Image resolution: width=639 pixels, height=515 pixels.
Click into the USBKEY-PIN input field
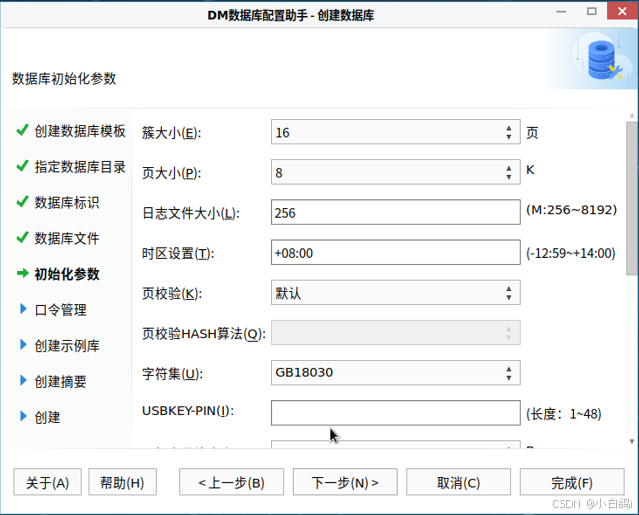[395, 413]
